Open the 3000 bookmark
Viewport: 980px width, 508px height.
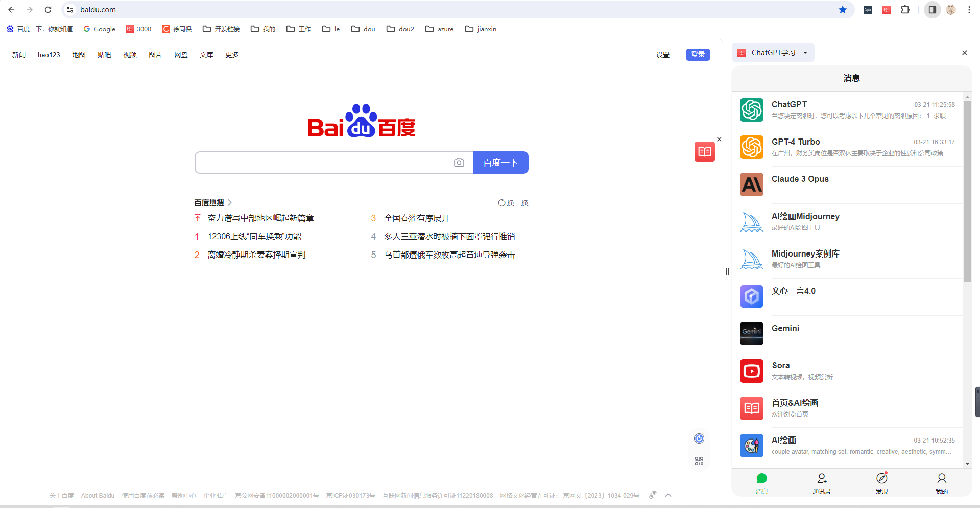coord(139,29)
